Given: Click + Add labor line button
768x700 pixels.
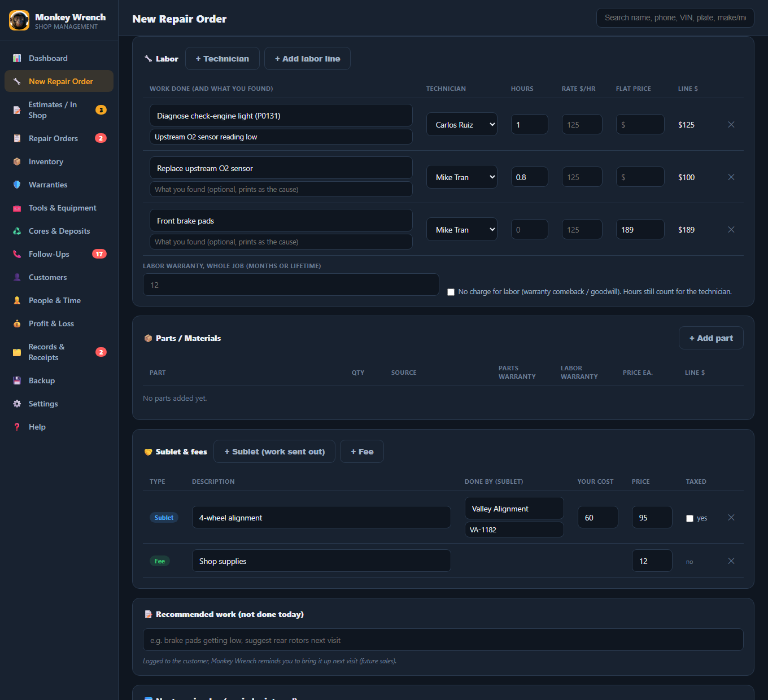Looking at the screenshot, I should pos(307,59).
